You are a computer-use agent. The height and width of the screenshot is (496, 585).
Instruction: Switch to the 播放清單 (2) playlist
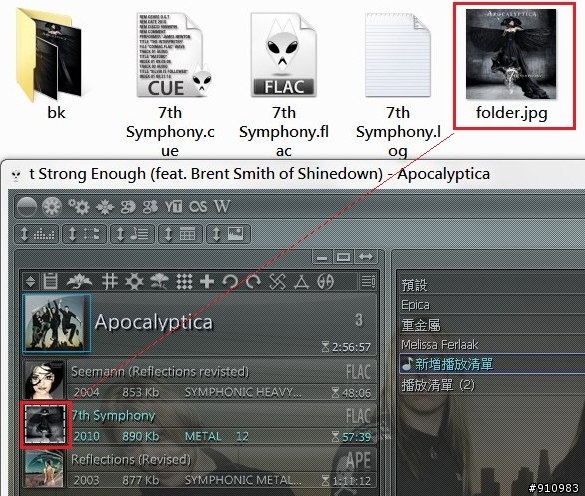tap(492, 384)
